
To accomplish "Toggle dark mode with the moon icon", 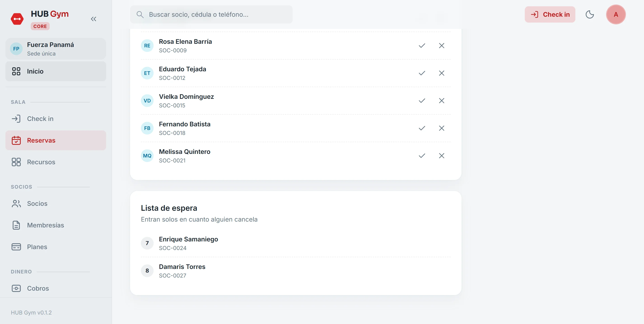I will click(590, 14).
